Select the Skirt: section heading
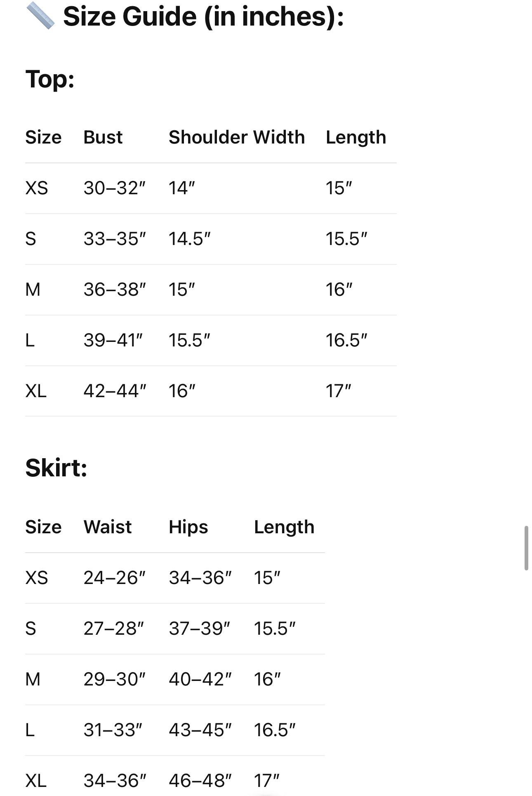Image resolution: width=532 pixels, height=796 pixels. pos(56,468)
